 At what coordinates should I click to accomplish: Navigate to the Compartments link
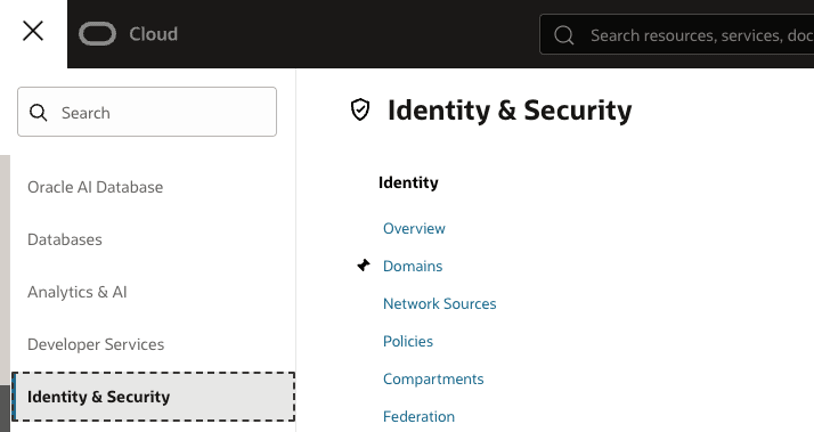433,379
